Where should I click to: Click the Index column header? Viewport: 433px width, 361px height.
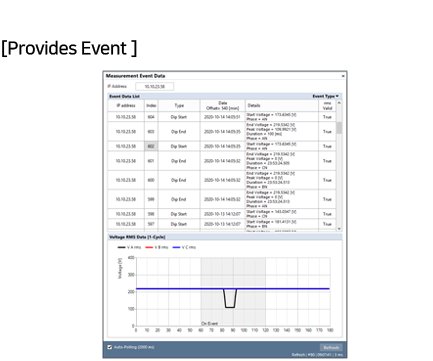pos(151,106)
